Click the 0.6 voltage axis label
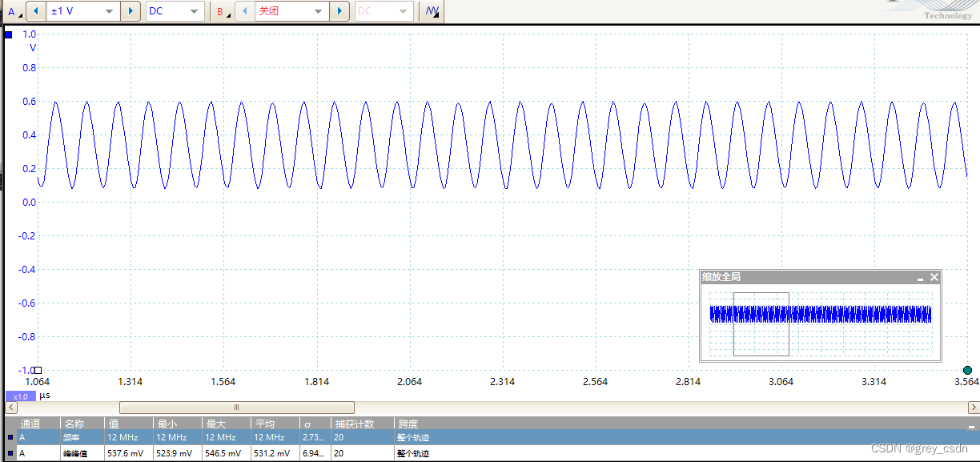Viewport: 980px width, 462px height. point(30,102)
